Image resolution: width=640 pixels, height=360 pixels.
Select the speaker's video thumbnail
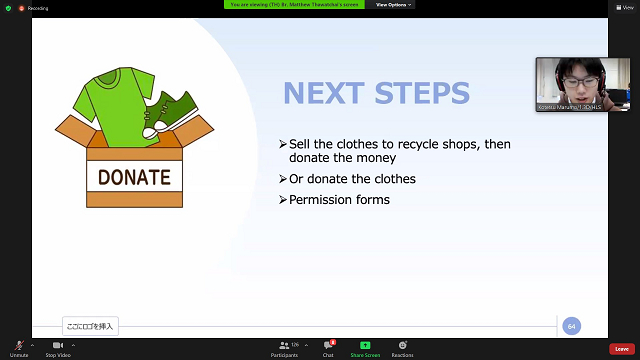[x=583, y=84]
